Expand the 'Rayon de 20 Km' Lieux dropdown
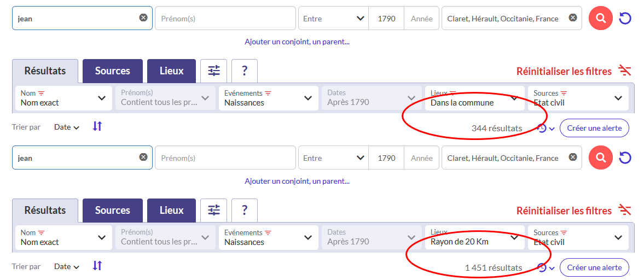 pos(474,238)
